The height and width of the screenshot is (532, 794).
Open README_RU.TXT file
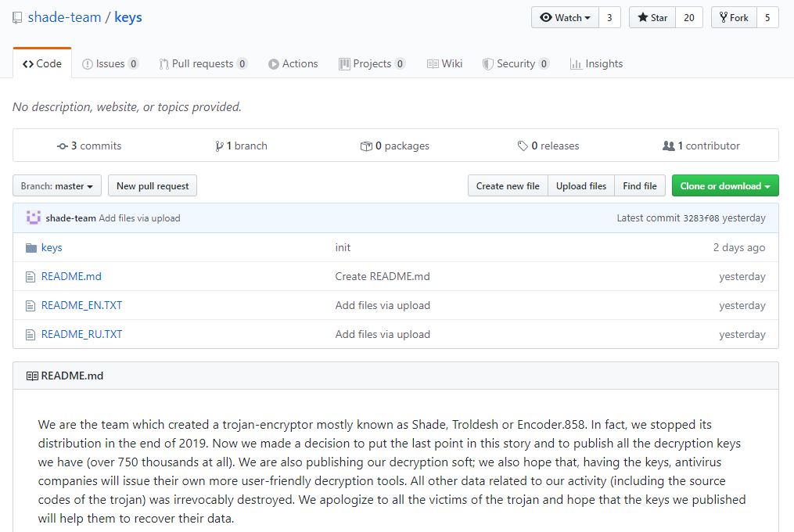tap(81, 334)
